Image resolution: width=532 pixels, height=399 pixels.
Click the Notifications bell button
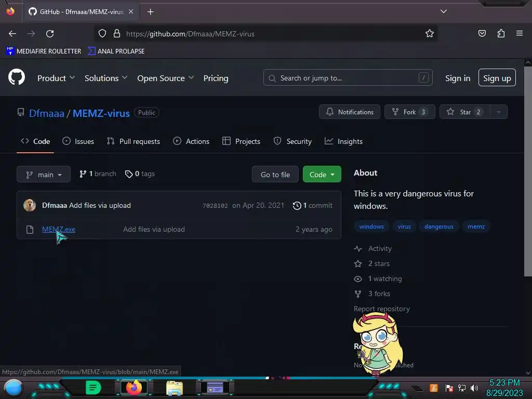pos(350,112)
